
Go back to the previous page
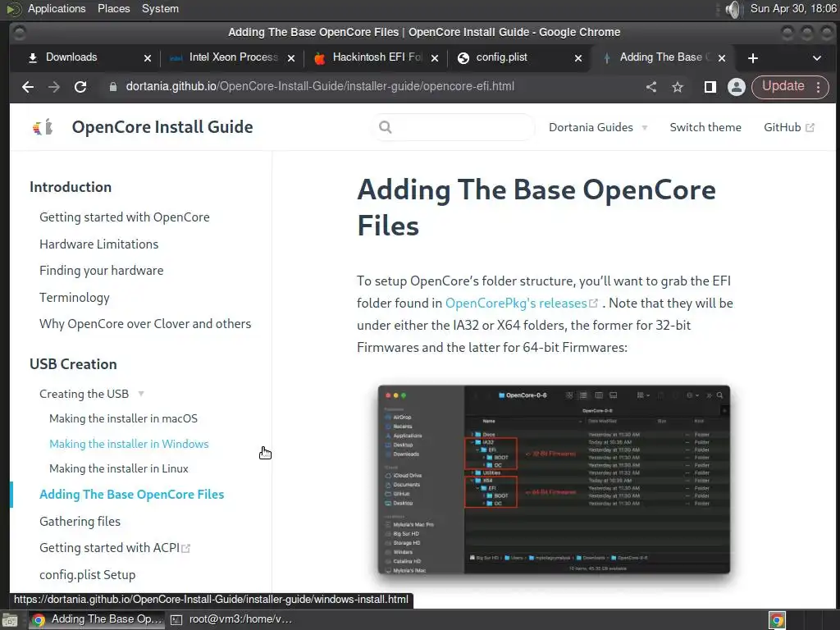pos(28,87)
